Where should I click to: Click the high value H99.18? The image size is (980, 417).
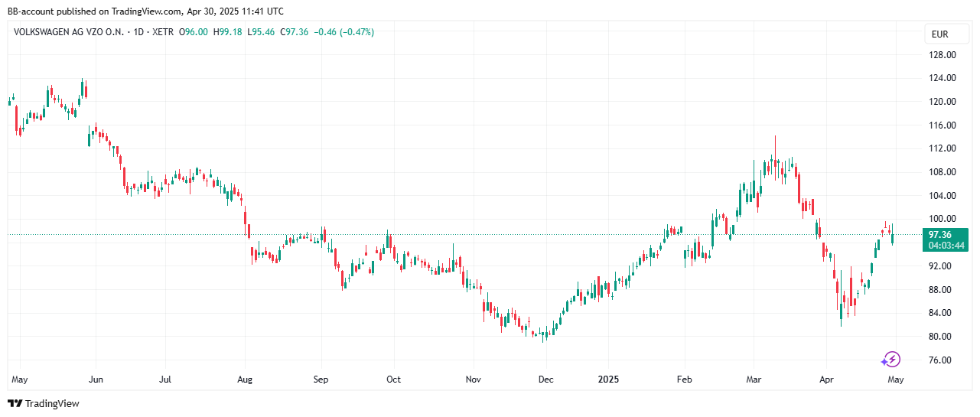227,32
